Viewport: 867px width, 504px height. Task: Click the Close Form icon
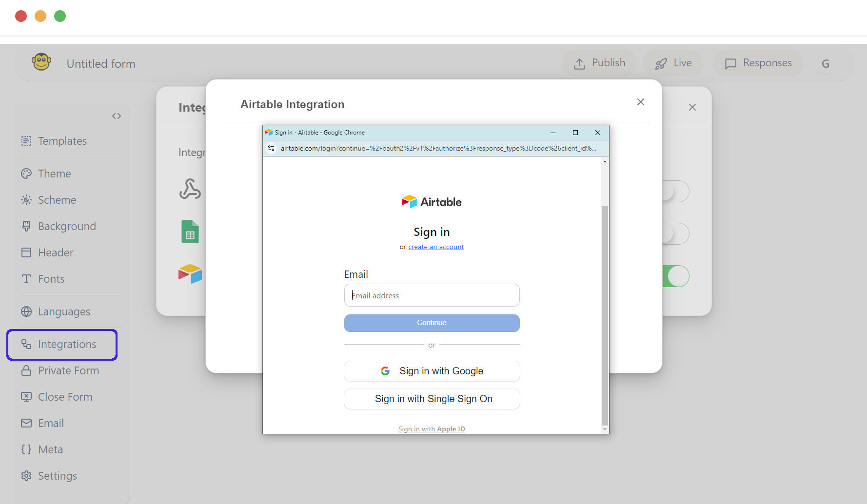point(26,397)
